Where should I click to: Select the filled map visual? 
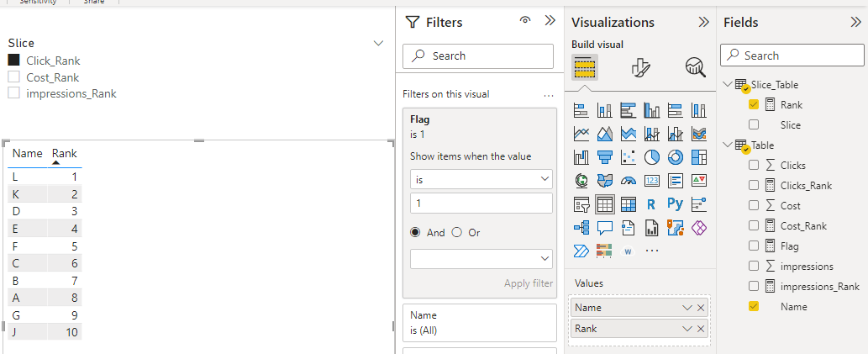(604, 181)
